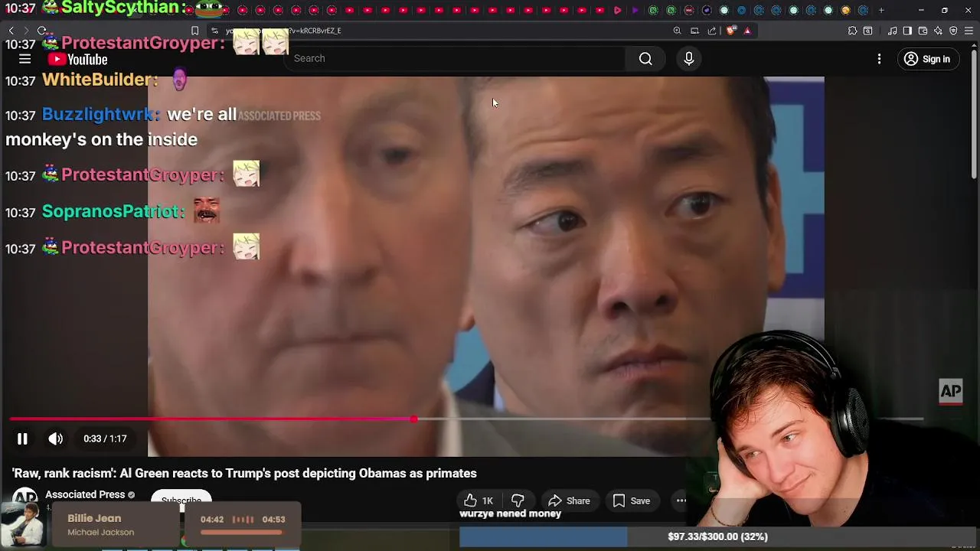Image resolution: width=980 pixels, height=551 pixels.
Task: Seek on the red video progress bar
Action: (466, 419)
